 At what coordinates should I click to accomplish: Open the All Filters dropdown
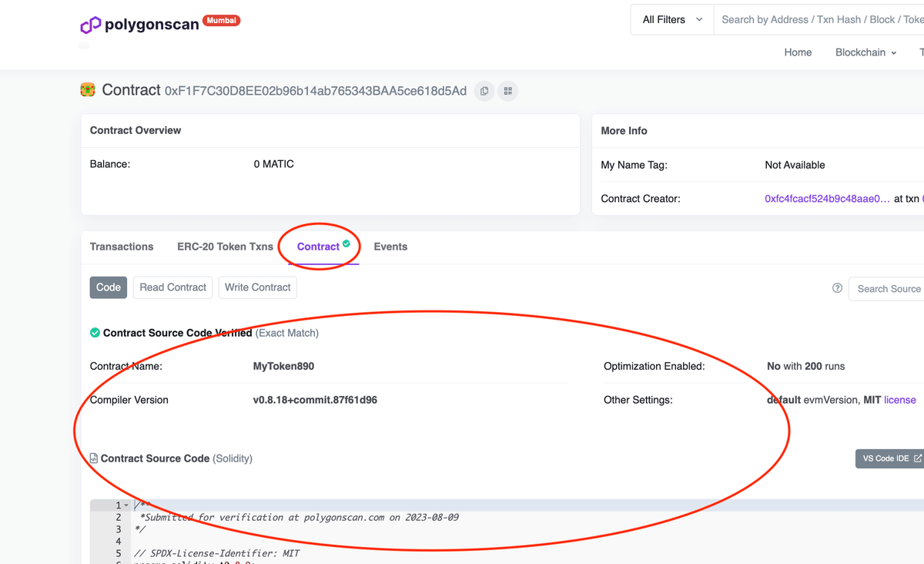tap(672, 20)
